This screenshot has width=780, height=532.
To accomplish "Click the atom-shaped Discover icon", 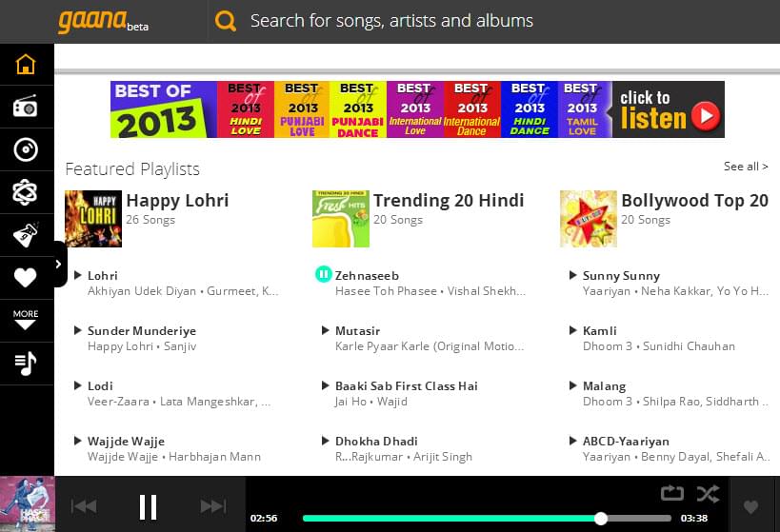I will (26, 192).
